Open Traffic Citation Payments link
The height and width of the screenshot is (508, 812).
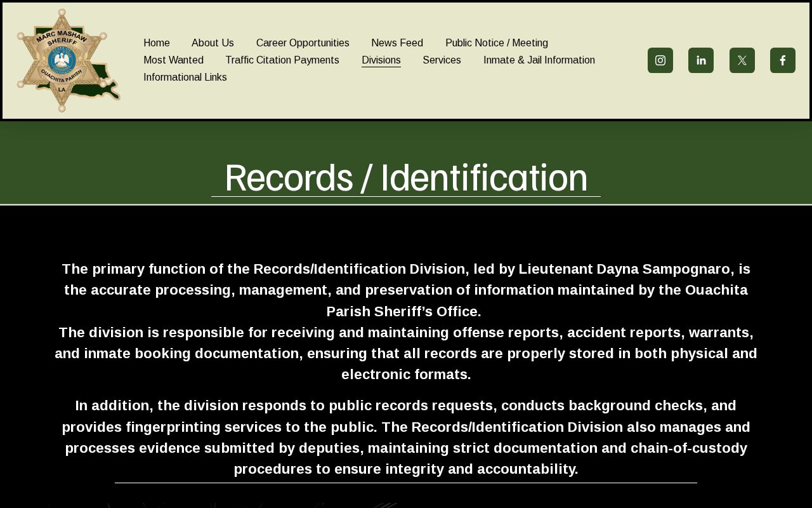coord(282,60)
